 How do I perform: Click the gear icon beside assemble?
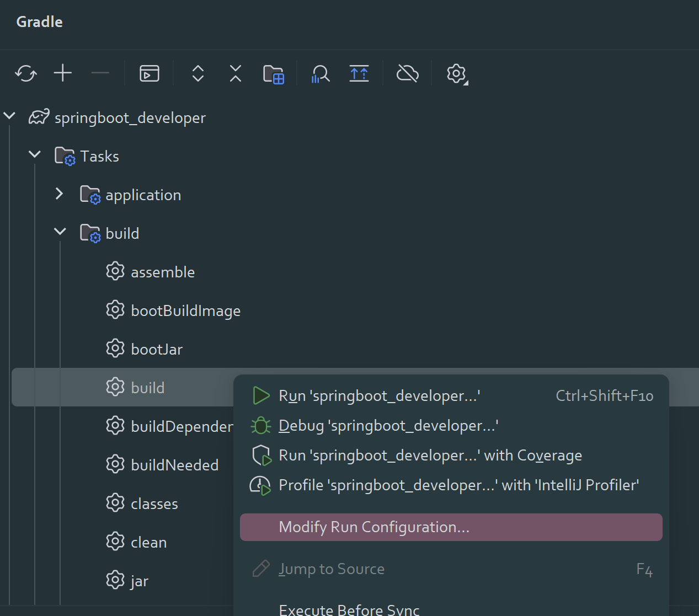[x=115, y=271]
